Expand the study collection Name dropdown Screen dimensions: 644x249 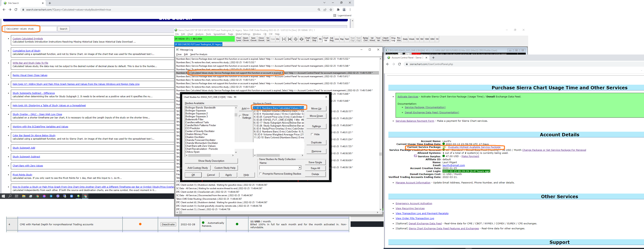pos(300,168)
